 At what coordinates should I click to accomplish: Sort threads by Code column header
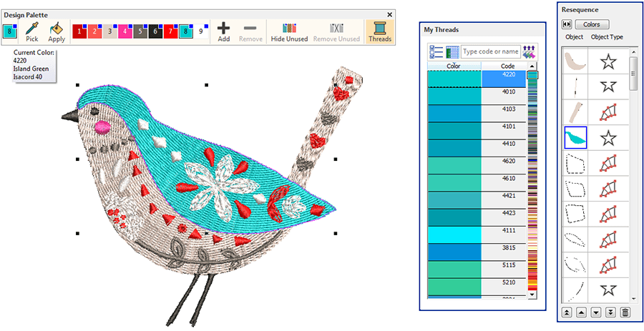[507, 66]
